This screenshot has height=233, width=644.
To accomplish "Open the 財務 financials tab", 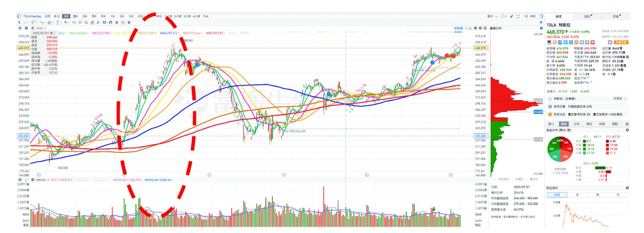I will [602, 124].
